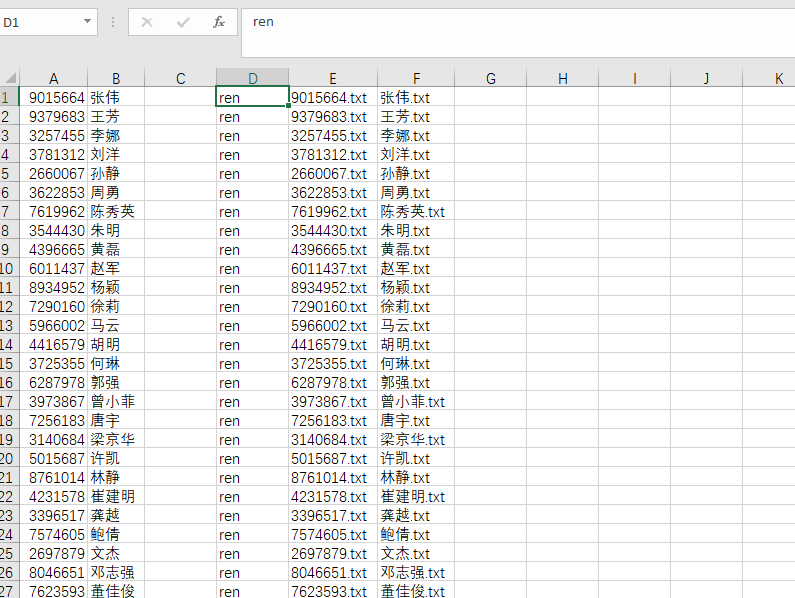Select the column D header
Image resolution: width=795 pixels, height=598 pixels.
tap(253, 78)
